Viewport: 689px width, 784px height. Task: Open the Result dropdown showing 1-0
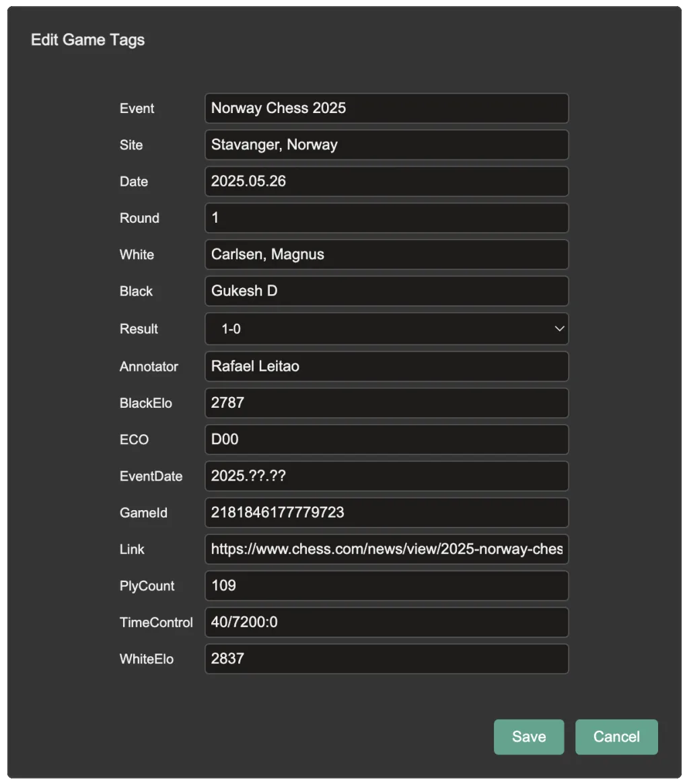point(386,329)
